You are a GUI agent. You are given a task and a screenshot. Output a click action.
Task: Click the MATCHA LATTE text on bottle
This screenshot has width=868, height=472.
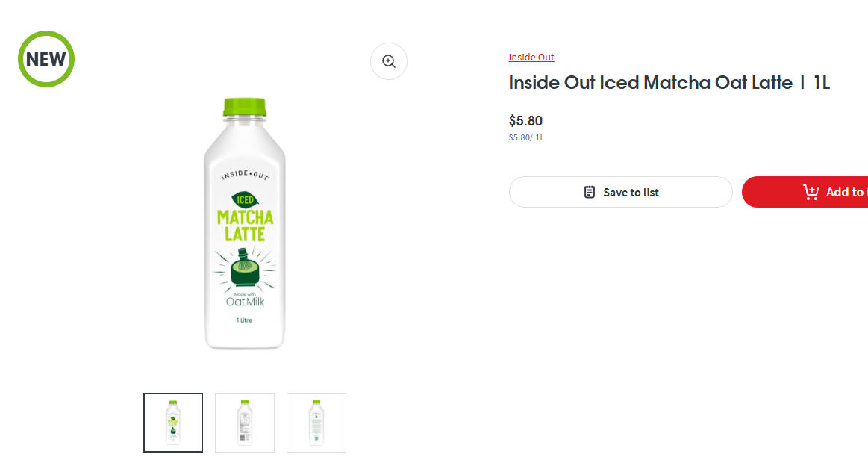pyautogui.click(x=245, y=226)
